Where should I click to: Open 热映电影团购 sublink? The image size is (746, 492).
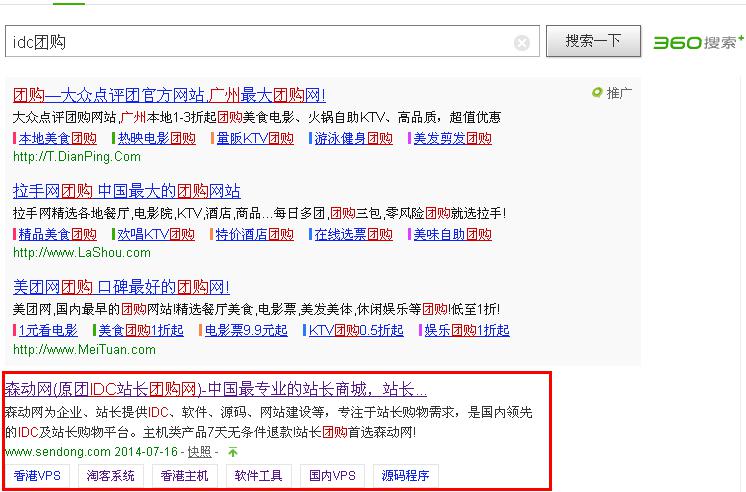pos(157,138)
